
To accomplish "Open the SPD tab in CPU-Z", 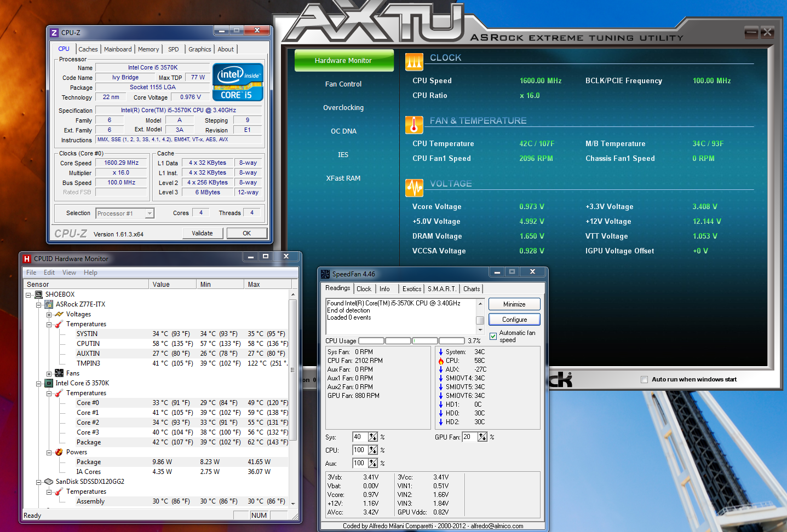I will click(x=174, y=49).
